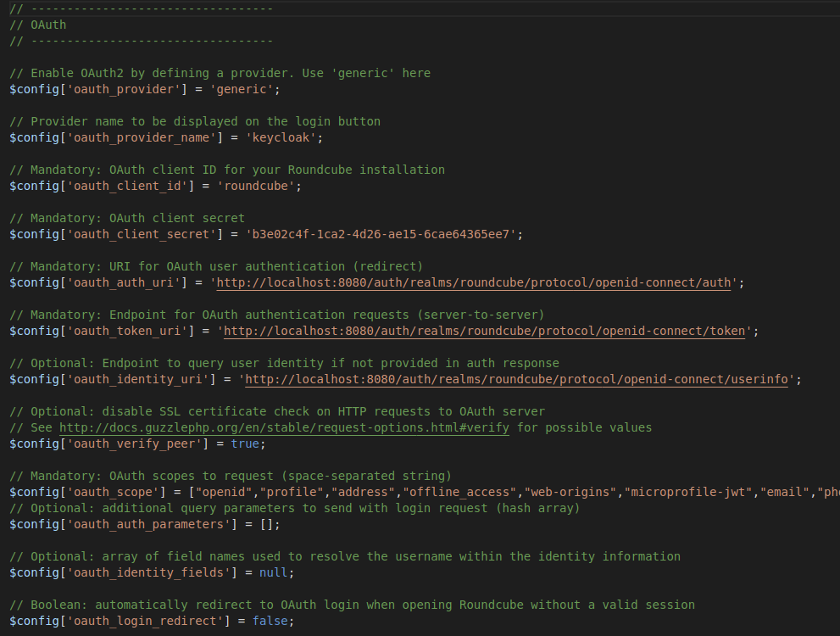Screen dimensions: 840x636
Task: Click the oauth_scope config key
Action: [110, 492]
